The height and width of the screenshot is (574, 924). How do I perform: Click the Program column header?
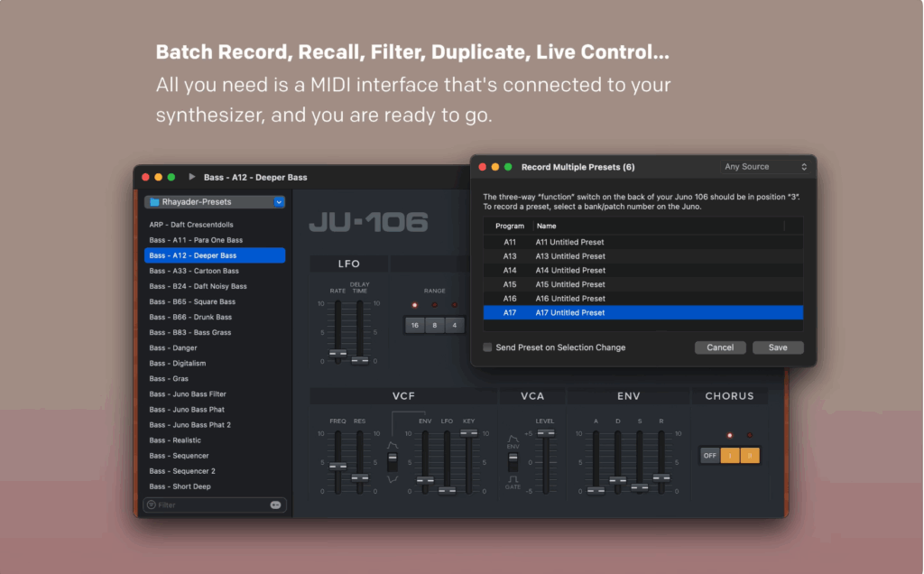pyautogui.click(x=508, y=226)
